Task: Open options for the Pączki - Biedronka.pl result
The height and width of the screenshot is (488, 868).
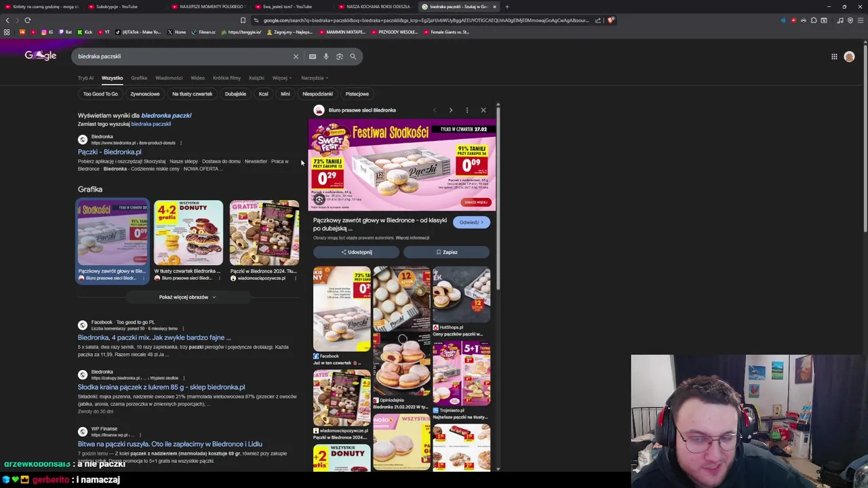Action: [x=181, y=143]
